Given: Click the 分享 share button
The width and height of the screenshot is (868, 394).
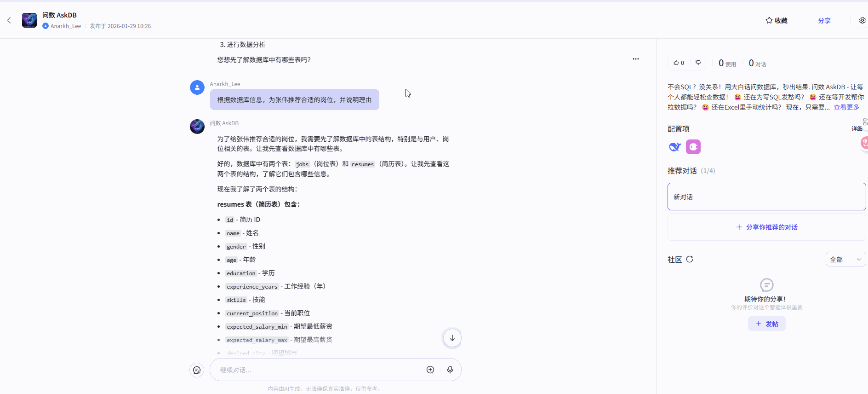Looking at the screenshot, I should [x=824, y=21].
